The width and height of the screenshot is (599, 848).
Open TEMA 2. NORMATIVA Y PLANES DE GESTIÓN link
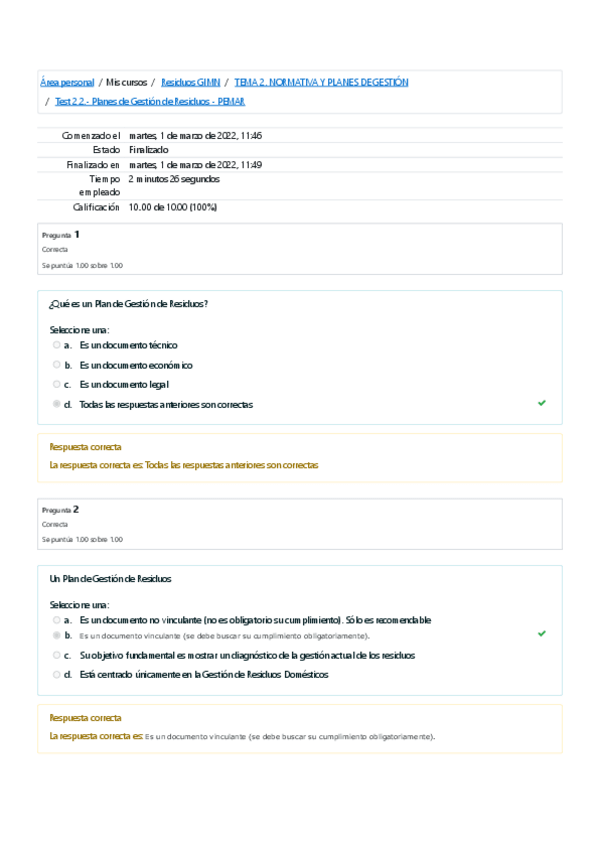[x=321, y=82]
